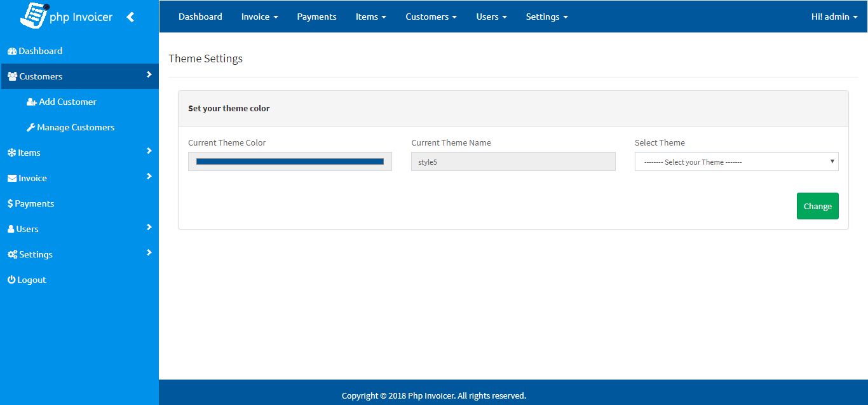Open Payments in the top navigation bar
Screen dimensions: 868x405
tap(316, 17)
